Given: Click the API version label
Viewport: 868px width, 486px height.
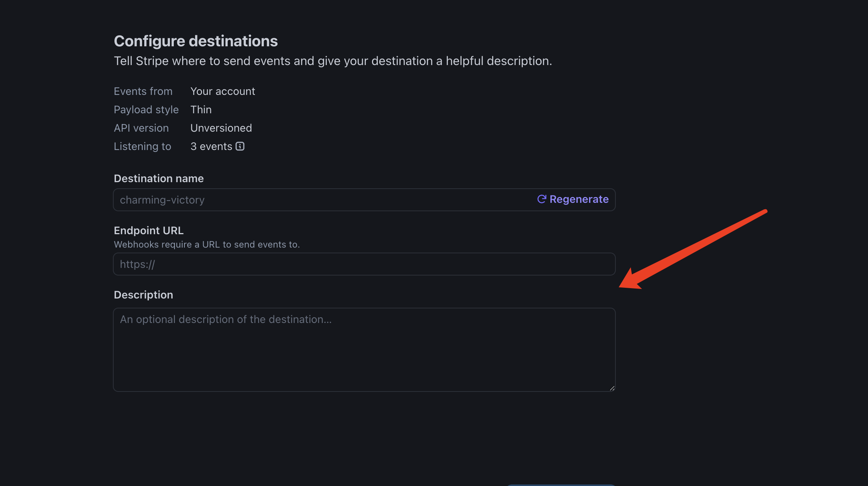Looking at the screenshot, I should point(141,128).
